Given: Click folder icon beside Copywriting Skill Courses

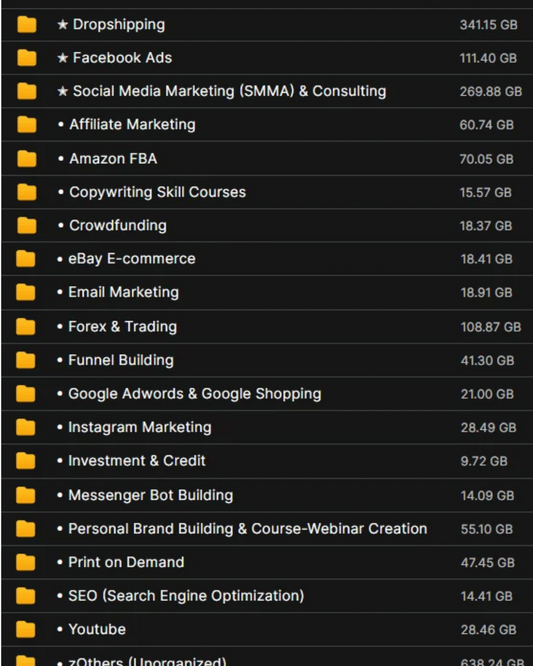Looking at the screenshot, I should click(x=27, y=192).
